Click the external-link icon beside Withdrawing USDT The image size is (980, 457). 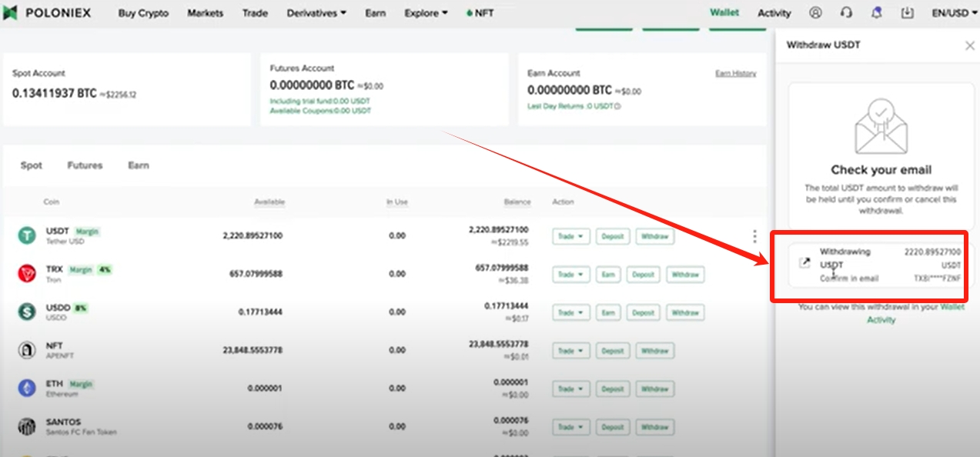click(x=804, y=264)
